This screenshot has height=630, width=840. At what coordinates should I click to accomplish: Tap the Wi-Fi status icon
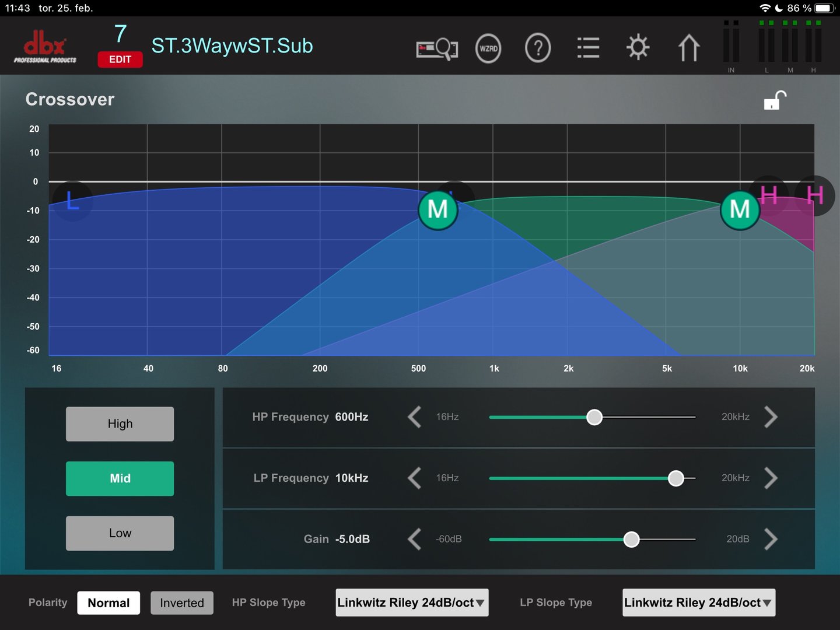765,8
